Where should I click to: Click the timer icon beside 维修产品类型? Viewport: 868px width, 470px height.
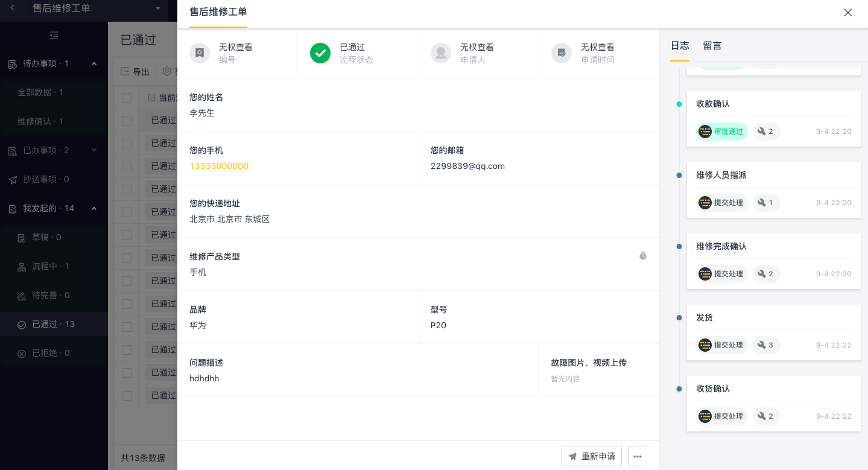tap(643, 256)
